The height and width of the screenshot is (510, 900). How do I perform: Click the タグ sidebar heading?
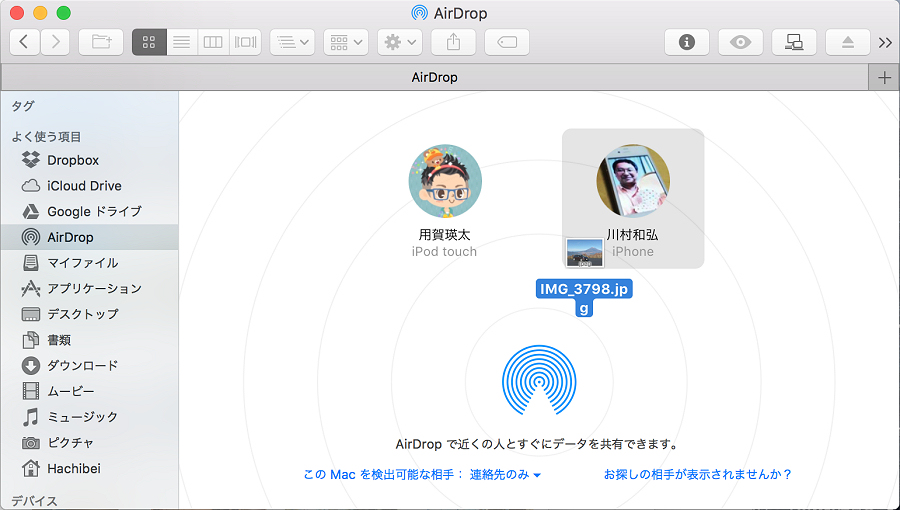click(x=23, y=106)
